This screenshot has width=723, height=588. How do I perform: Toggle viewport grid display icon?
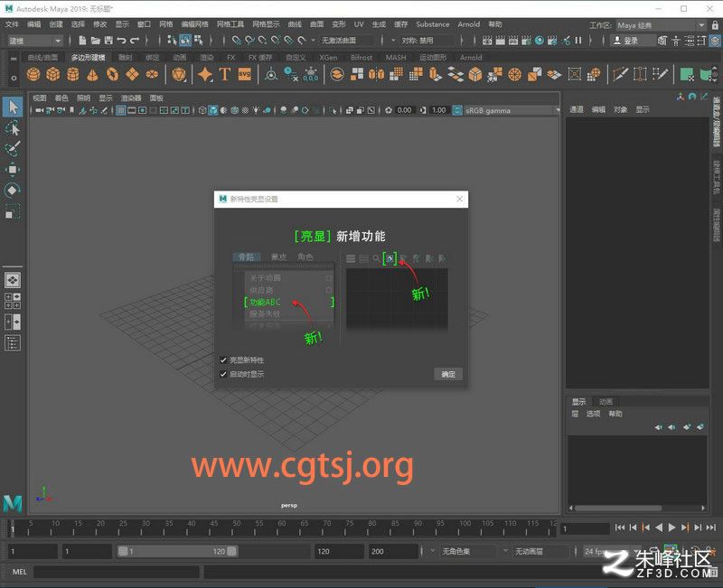pos(121,110)
